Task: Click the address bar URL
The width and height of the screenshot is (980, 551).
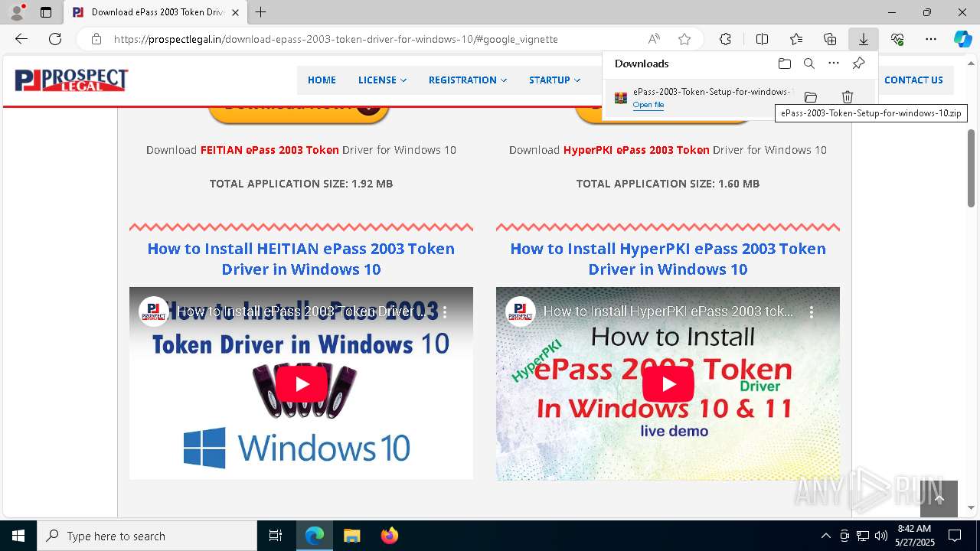Action: tap(335, 39)
